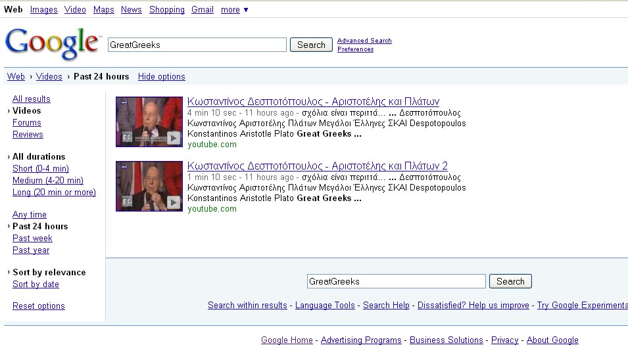628x364 pixels.
Task: Click the Web breadcrumb link
Action: click(x=16, y=77)
